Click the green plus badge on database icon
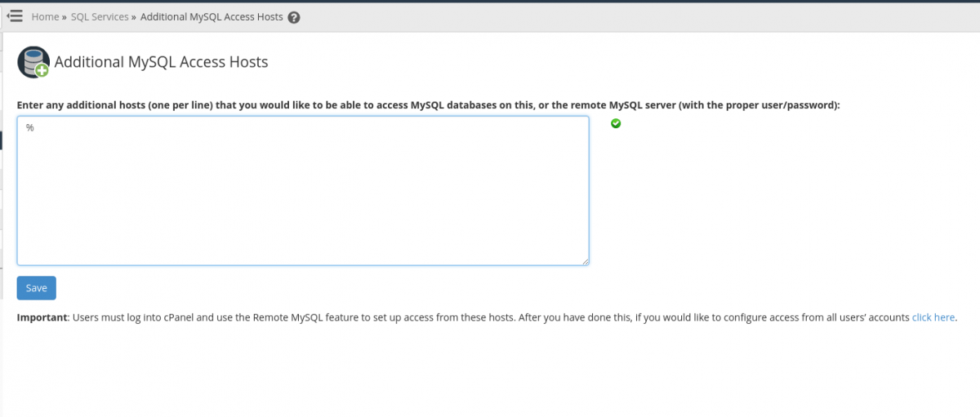980x417 pixels. pos(42,71)
